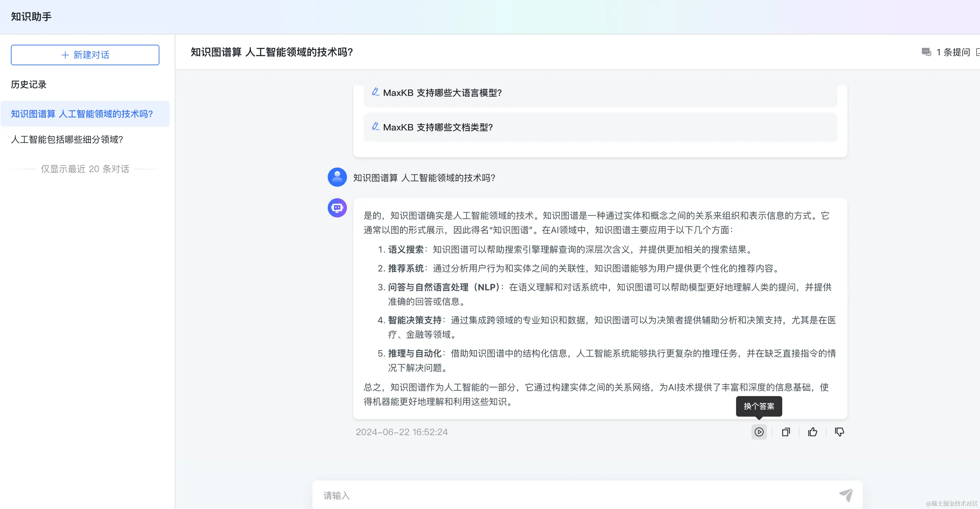
Task: Click the regenerate answer (换个答案) icon
Action: point(759,432)
